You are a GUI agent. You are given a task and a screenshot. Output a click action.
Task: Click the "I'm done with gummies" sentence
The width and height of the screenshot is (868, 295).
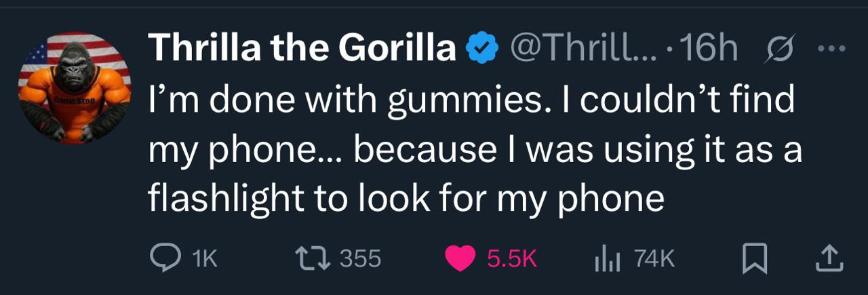(x=351, y=100)
